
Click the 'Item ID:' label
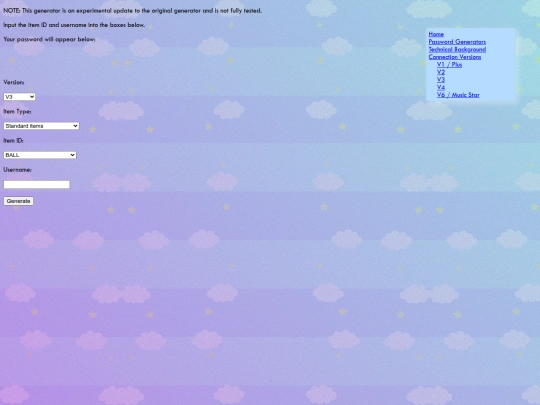point(13,141)
